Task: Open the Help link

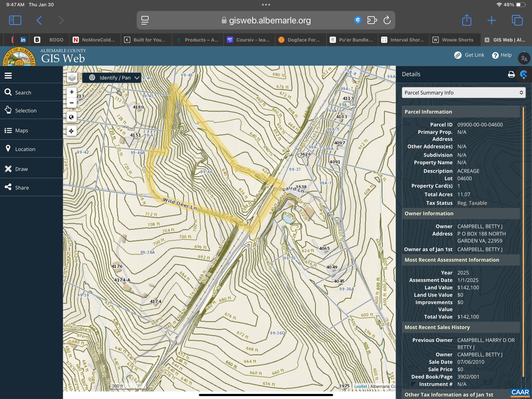Action: tap(502, 55)
